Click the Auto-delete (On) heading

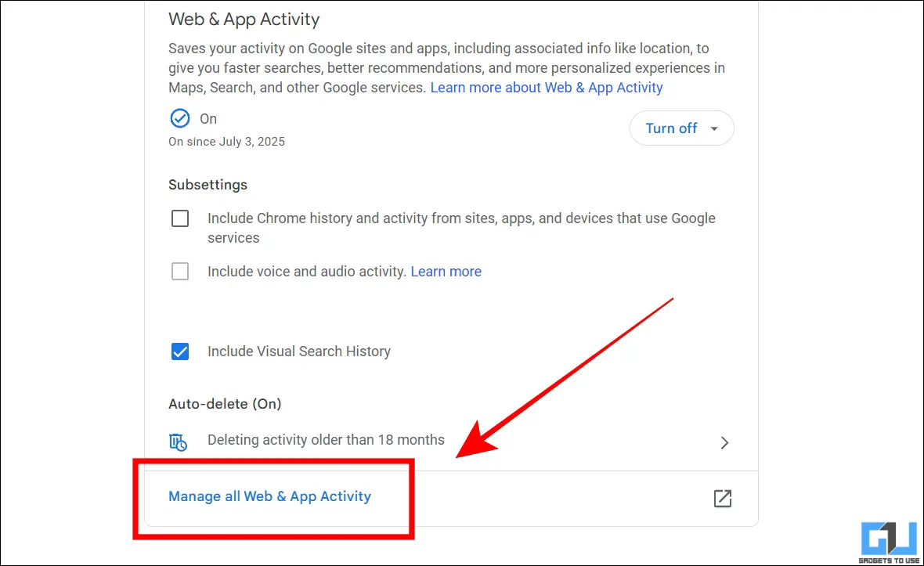[x=225, y=404]
